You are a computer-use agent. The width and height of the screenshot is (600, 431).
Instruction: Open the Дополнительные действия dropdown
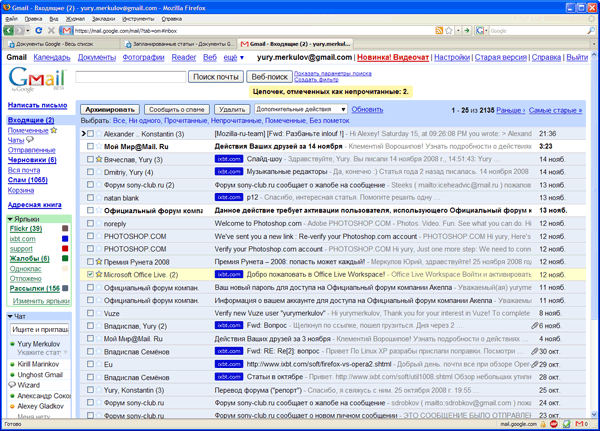click(301, 109)
